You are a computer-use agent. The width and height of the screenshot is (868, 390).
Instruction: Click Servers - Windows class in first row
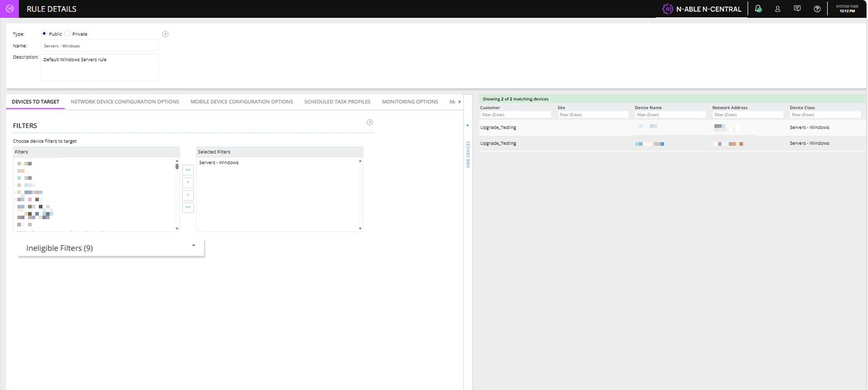pos(809,127)
